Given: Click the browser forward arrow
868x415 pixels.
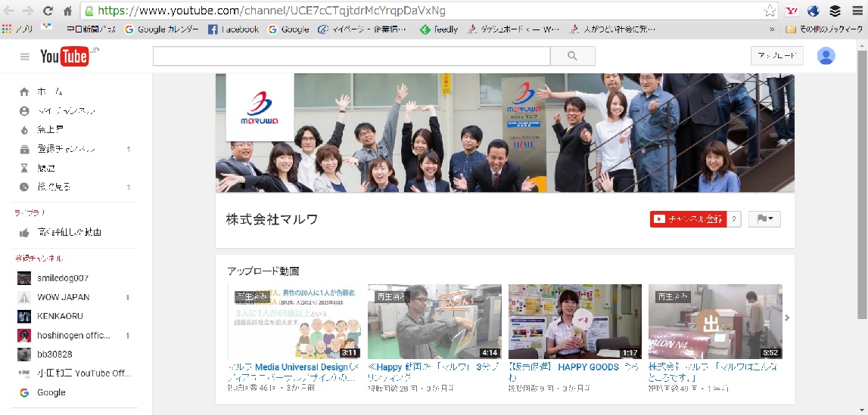Looking at the screenshot, I should click(x=28, y=11).
